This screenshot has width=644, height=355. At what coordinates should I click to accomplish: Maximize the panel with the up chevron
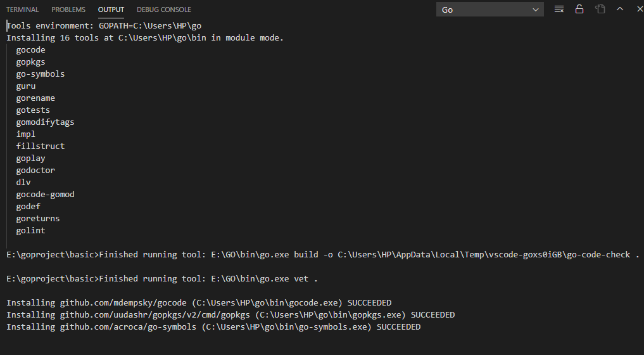620,10
